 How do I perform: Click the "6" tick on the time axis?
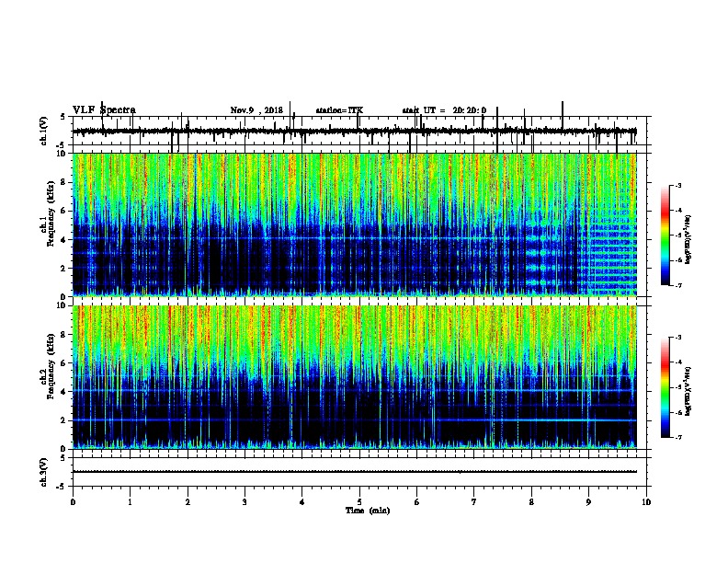click(x=416, y=502)
